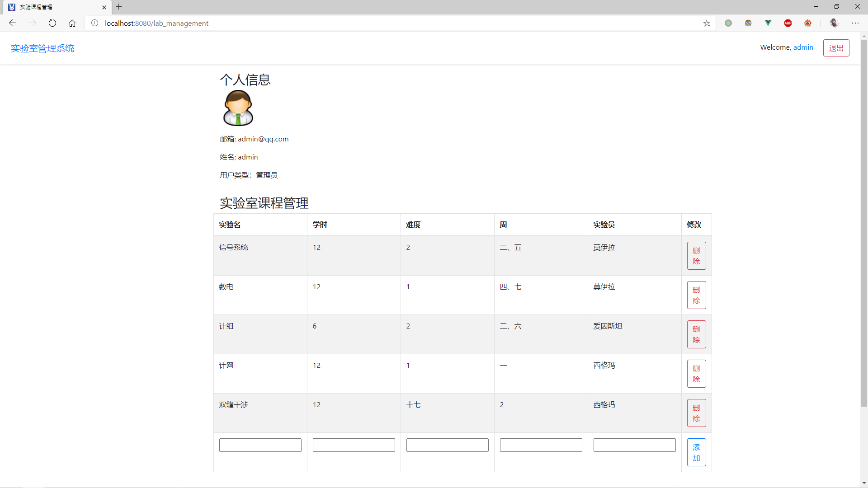Open the Vue devtools extension icon

tap(768, 23)
